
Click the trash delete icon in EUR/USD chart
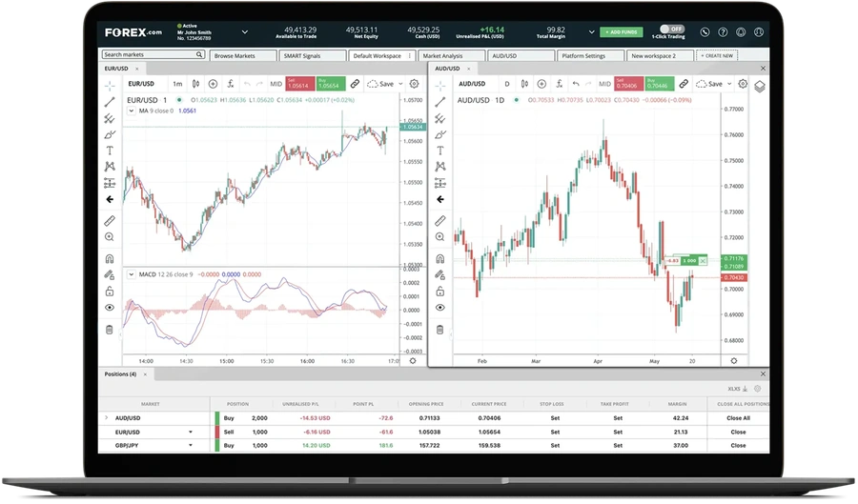click(x=110, y=330)
